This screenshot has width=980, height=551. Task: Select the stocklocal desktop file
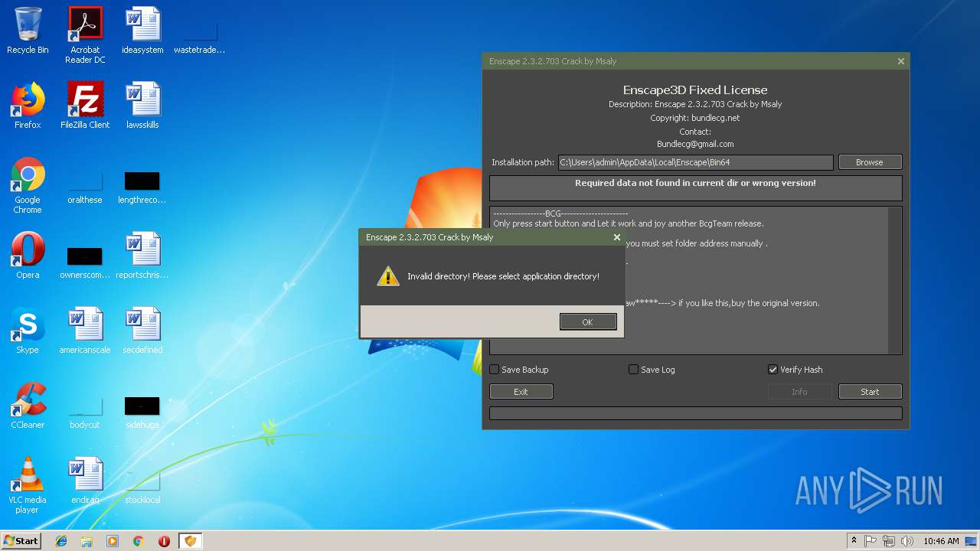tap(142, 485)
